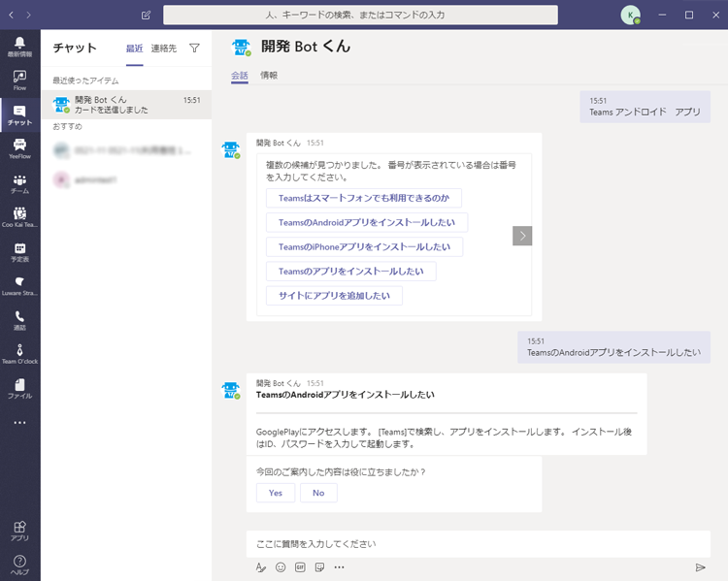Image resolution: width=728 pixels, height=581 pixels.
Task: Open the chat list filter funnel
Action: coord(194,48)
